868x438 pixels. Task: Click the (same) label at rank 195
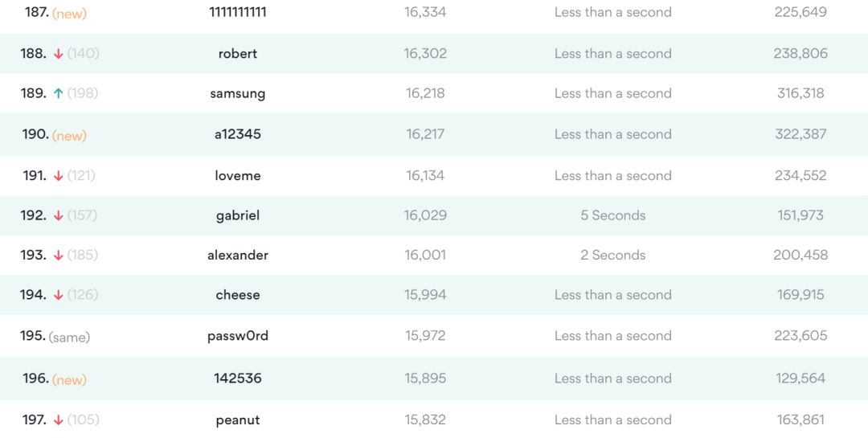pos(69,338)
